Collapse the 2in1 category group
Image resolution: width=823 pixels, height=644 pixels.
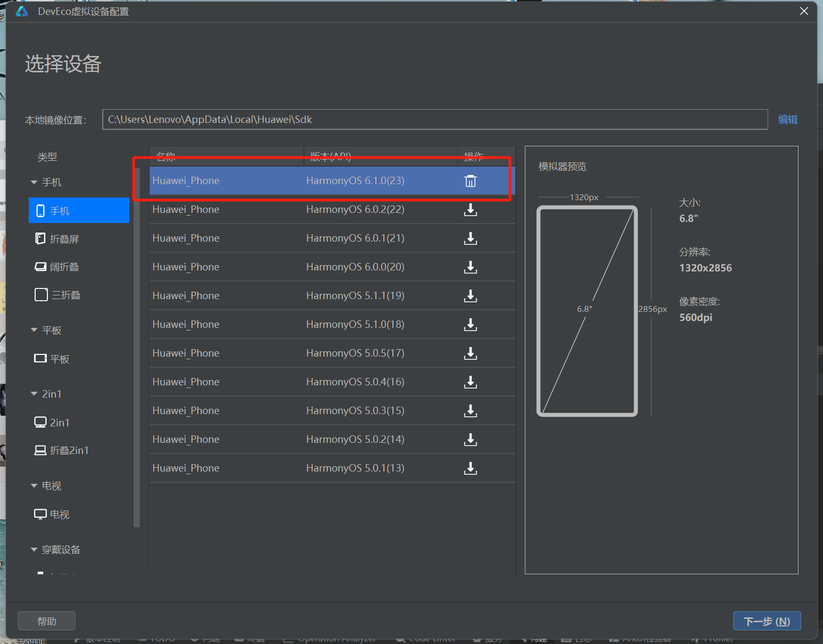pos(34,394)
